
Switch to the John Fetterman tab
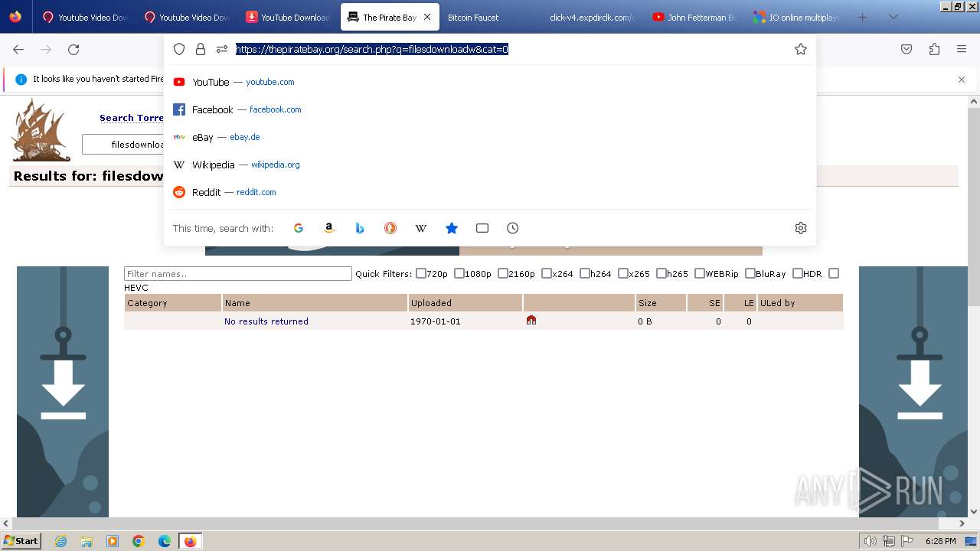pyautogui.click(x=694, y=17)
